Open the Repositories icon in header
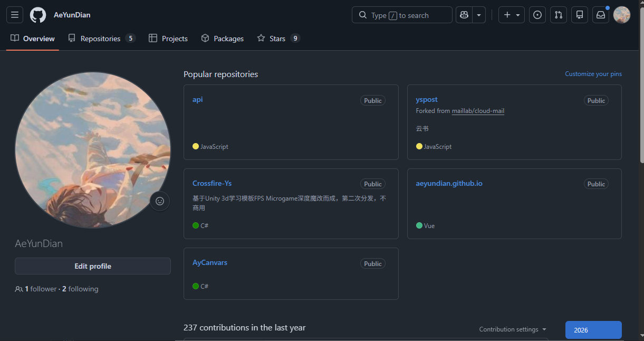The height and width of the screenshot is (341, 644). 580,15
